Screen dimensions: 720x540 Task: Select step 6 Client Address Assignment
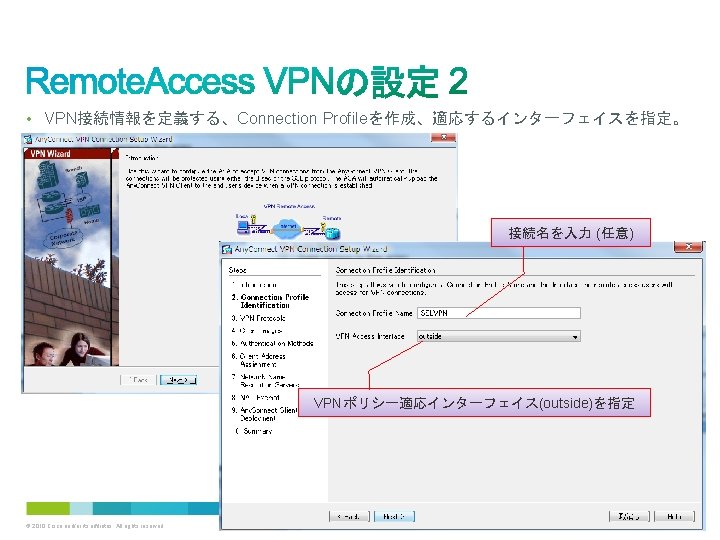pyautogui.click(x=259, y=360)
